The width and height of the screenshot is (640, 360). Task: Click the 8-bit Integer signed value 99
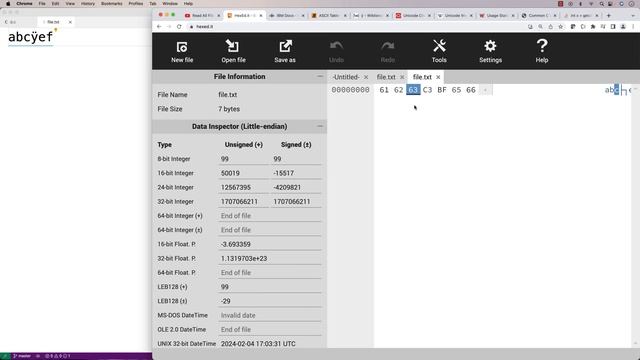296,159
